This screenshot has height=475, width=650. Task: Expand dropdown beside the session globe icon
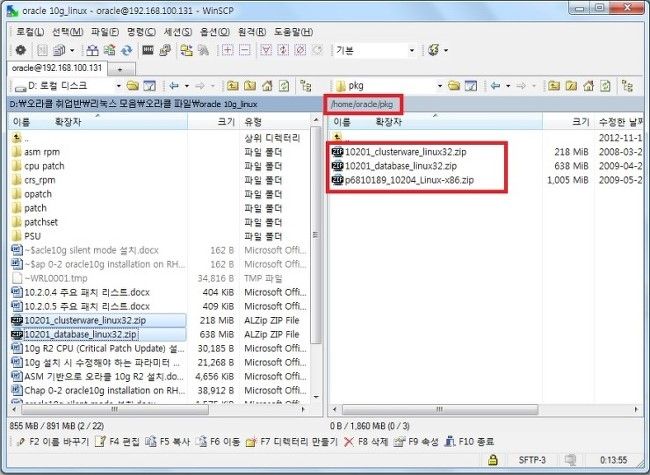446,51
